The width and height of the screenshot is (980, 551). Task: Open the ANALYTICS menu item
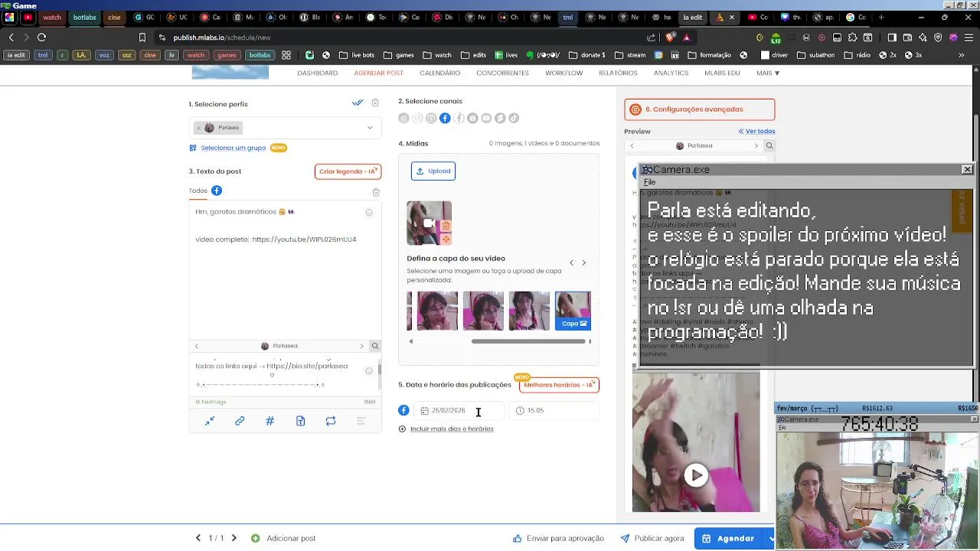click(671, 73)
